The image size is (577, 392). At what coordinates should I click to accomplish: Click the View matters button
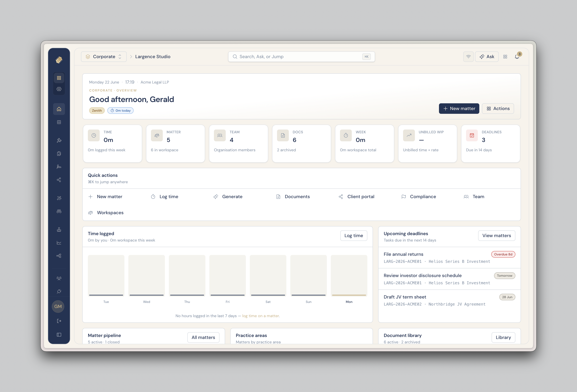coord(497,236)
